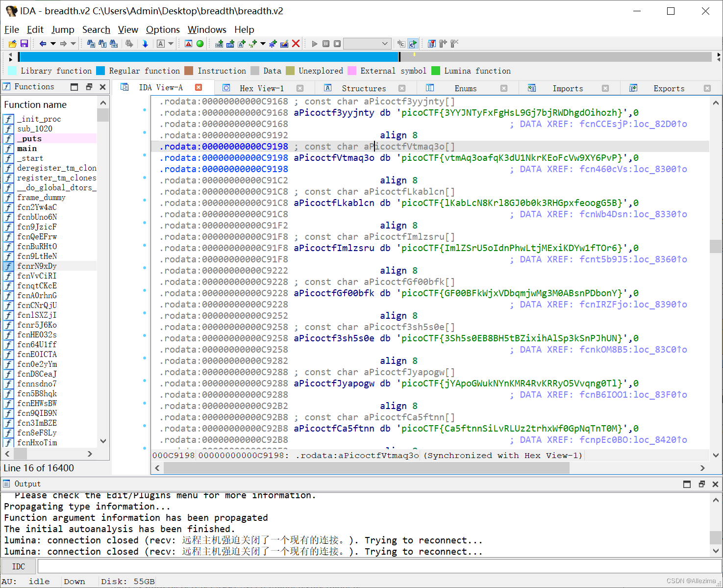Click the structure plus 's' icon

click(252, 44)
